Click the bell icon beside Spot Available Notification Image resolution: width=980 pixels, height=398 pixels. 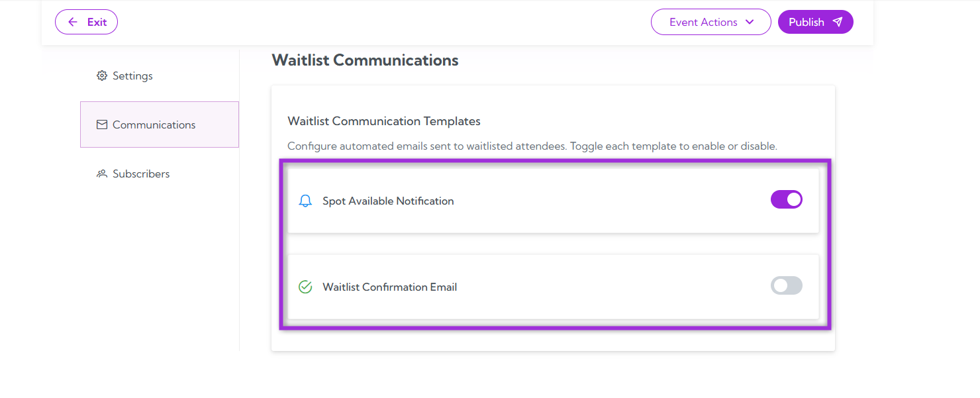305,200
